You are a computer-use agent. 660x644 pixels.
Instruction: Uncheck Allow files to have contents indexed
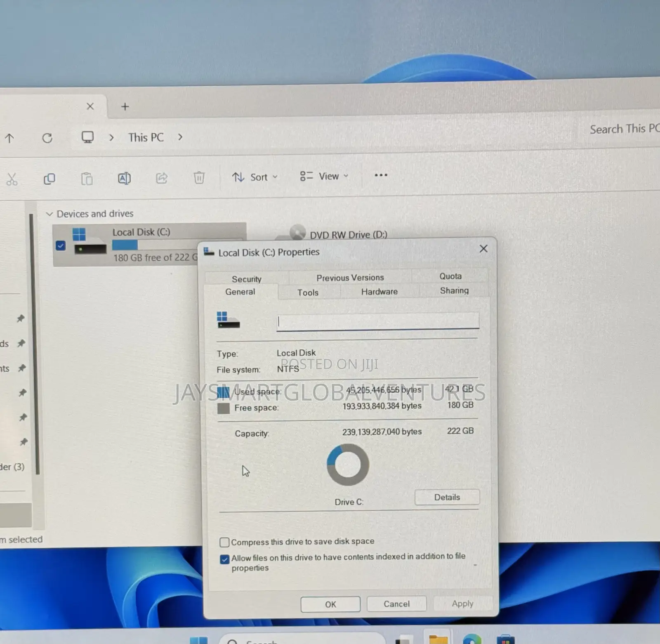[224, 559]
